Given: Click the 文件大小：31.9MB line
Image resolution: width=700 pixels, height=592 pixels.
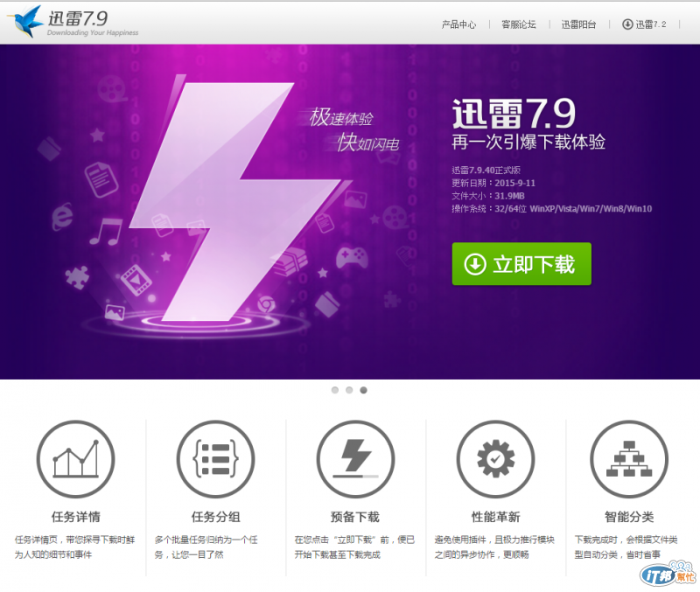Looking at the screenshot, I should pos(488,196).
